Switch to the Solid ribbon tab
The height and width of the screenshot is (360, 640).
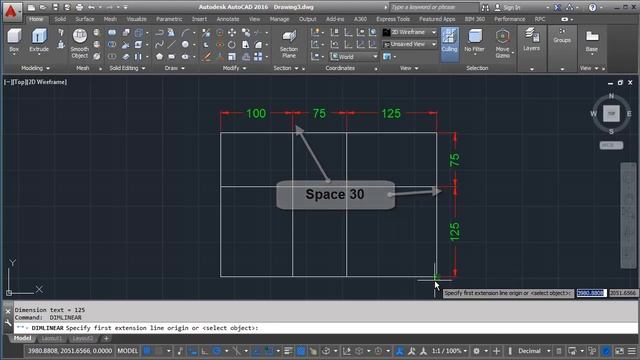point(60,19)
